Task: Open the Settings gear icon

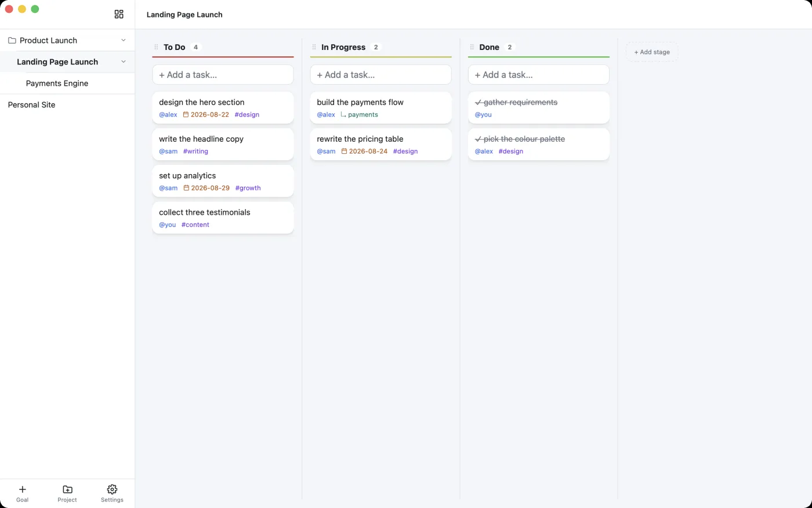Action: click(112, 489)
